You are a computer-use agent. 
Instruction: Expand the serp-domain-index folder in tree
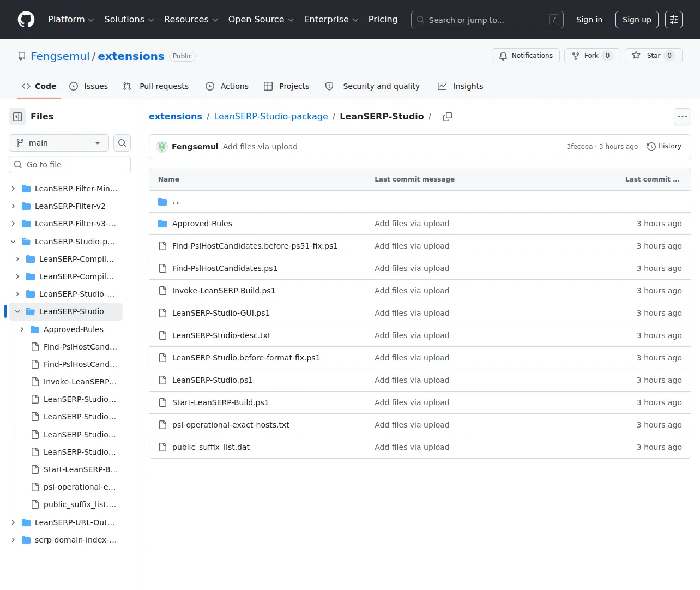[x=13, y=540]
